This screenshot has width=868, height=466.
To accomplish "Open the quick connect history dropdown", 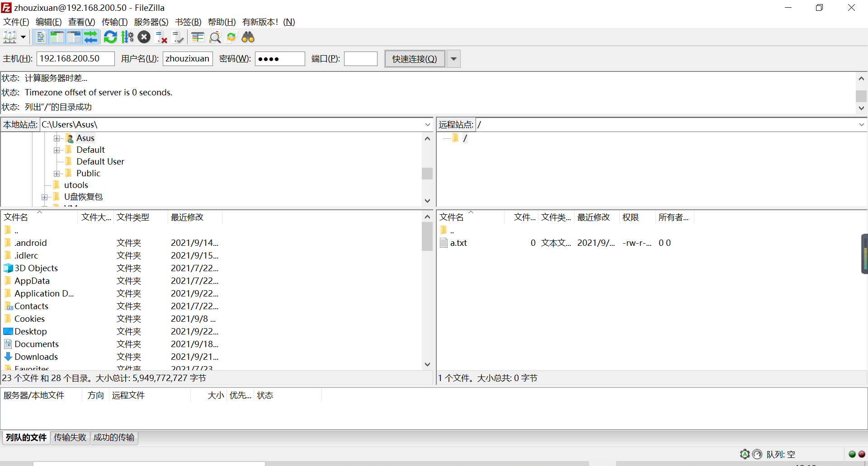I will click(453, 59).
